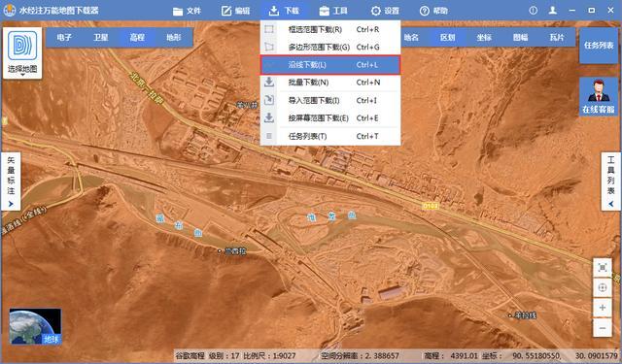Open the 任务列表 panel button

(599, 46)
